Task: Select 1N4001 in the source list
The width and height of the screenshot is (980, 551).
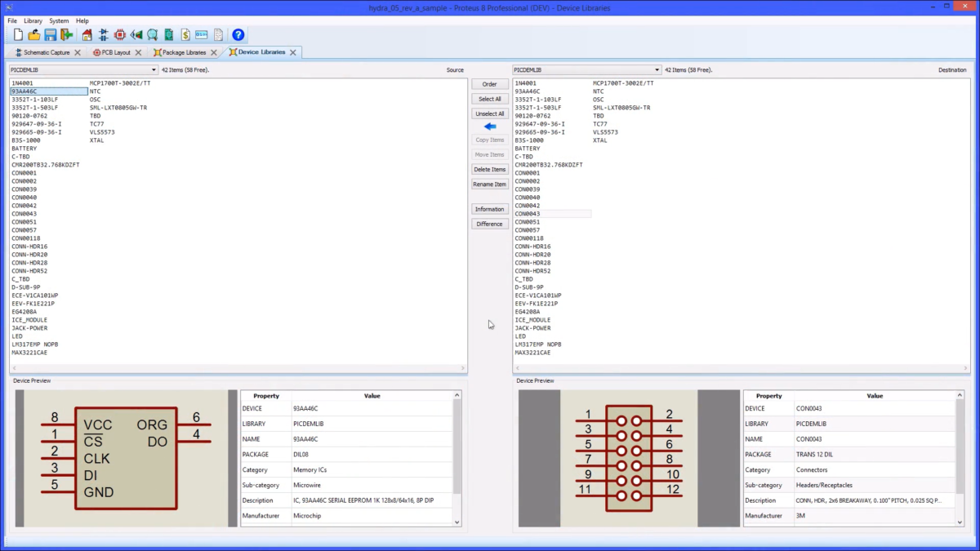Action: click(23, 83)
